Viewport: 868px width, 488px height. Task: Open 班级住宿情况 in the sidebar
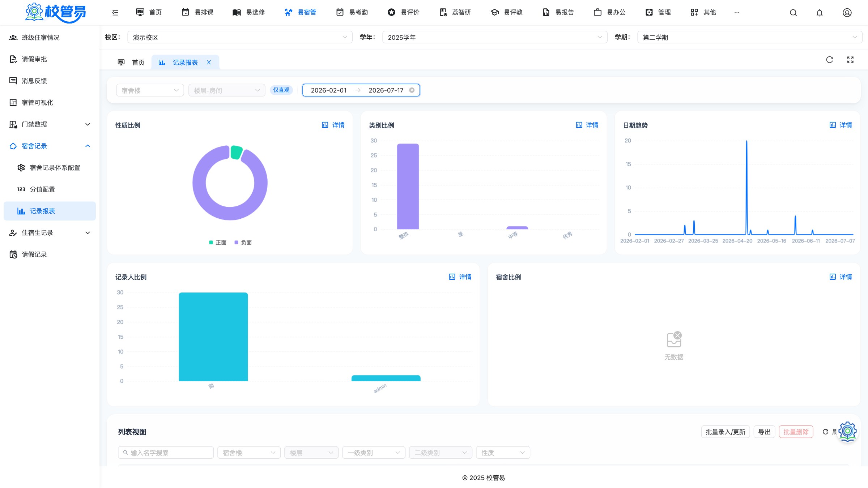[50, 38]
